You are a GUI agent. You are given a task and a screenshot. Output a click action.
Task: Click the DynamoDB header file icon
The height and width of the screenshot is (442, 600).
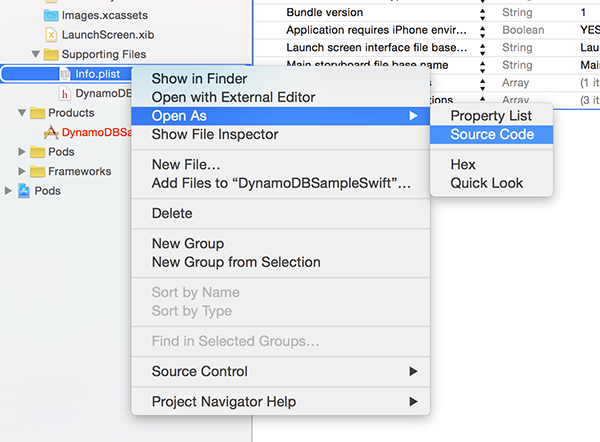[x=65, y=93]
